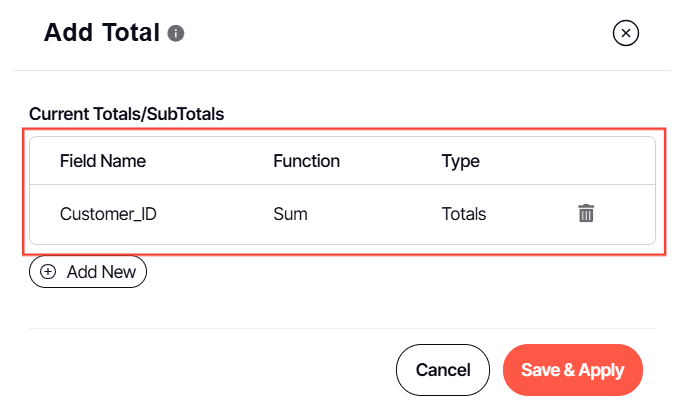Image resolution: width=697 pixels, height=413 pixels.
Task: Click the info icon beside Add Total
Action: pos(176,34)
